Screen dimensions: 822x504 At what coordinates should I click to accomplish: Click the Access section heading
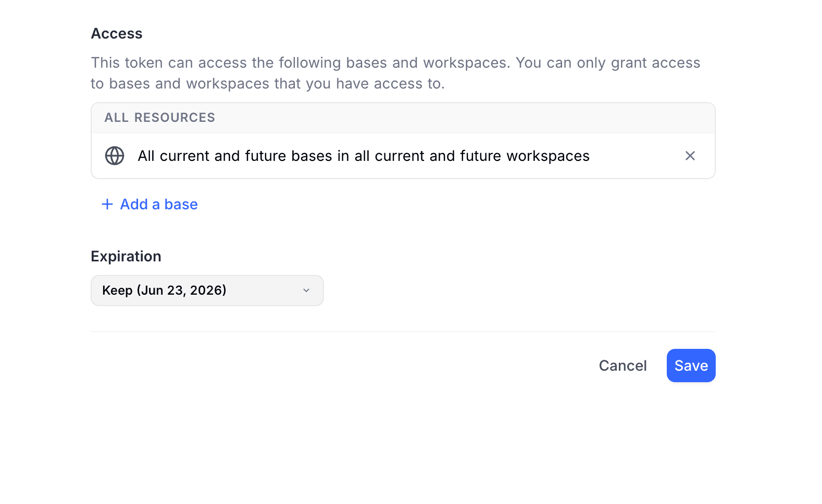[x=117, y=34]
